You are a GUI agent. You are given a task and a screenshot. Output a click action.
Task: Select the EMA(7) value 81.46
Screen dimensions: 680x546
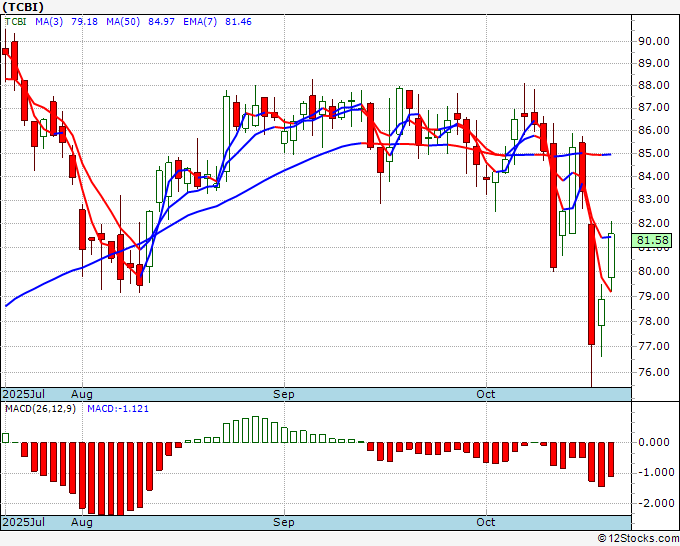coord(238,22)
